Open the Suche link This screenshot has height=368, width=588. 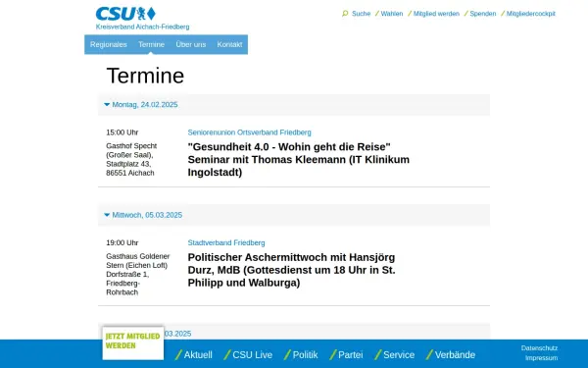pos(361,14)
